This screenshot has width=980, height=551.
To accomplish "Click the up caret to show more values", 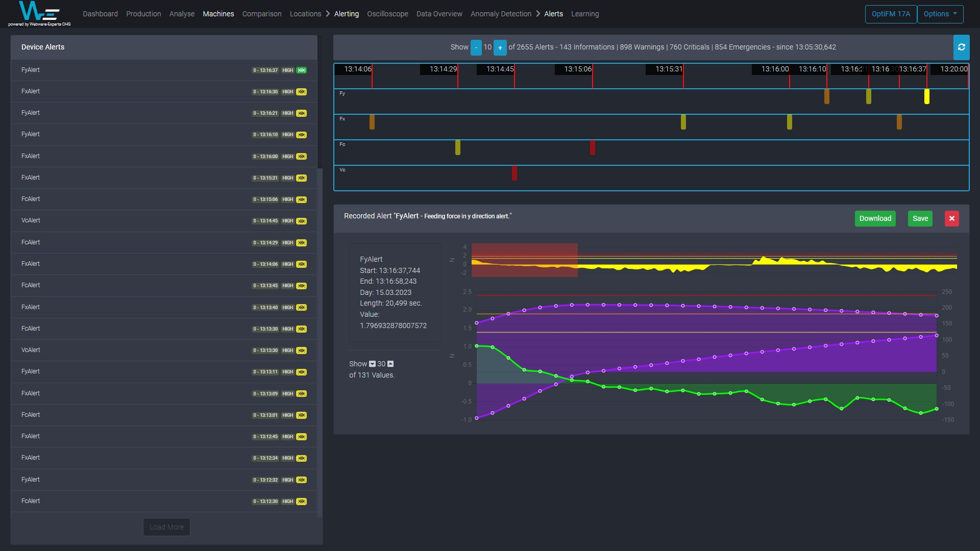I will pyautogui.click(x=390, y=364).
